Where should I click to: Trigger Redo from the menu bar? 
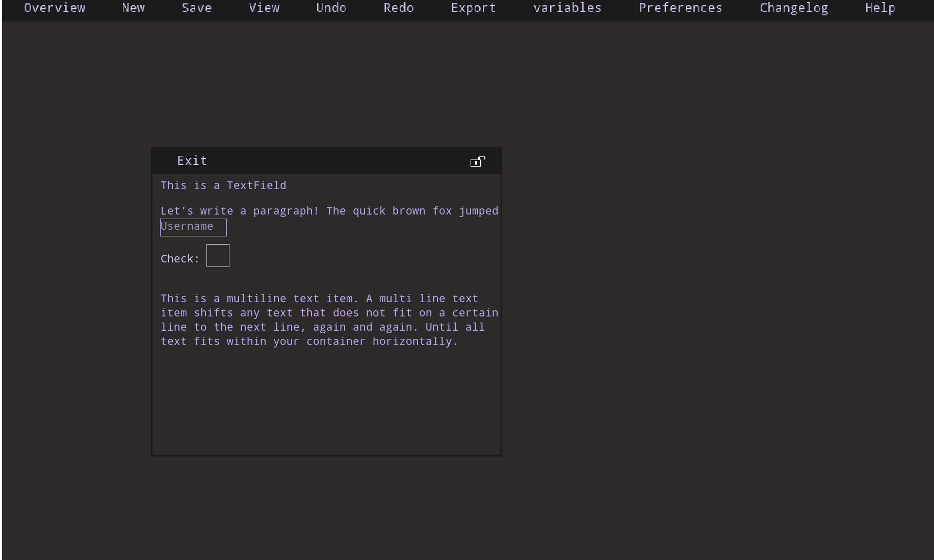click(x=399, y=8)
